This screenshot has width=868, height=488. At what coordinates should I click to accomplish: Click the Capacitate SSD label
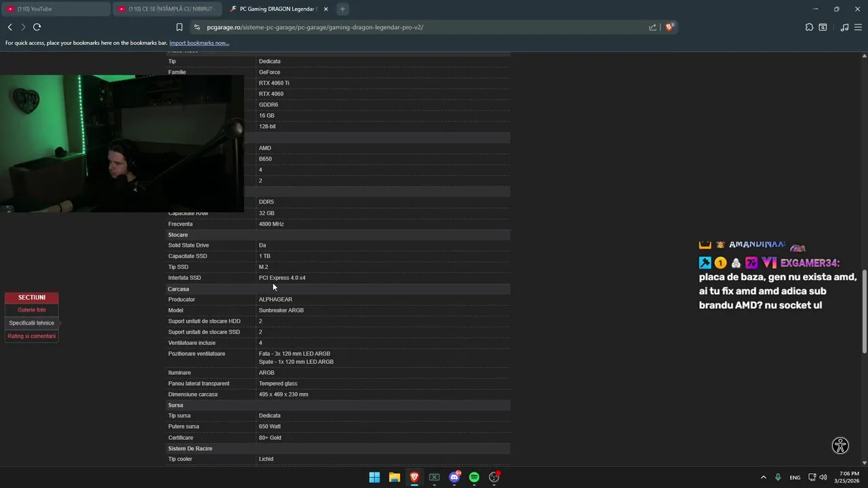(188, 256)
